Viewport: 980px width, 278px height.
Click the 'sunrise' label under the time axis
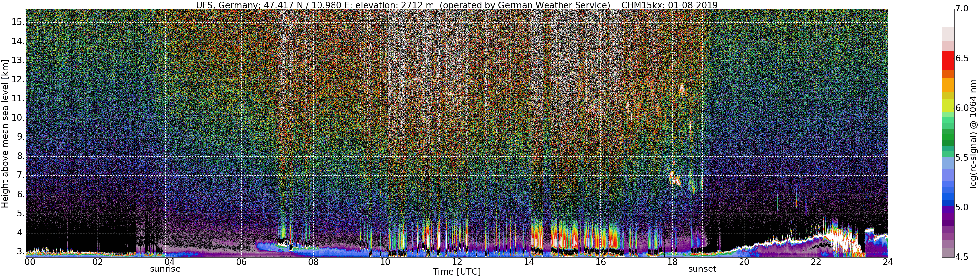pyautogui.click(x=165, y=269)
